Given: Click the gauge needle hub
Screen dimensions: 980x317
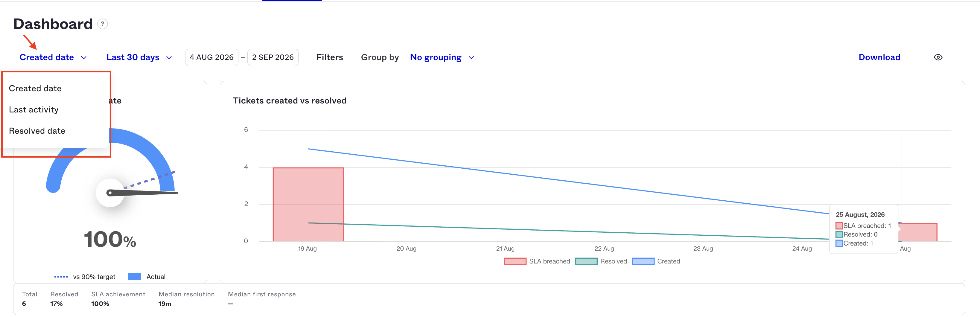Looking at the screenshot, I should coord(110,193).
